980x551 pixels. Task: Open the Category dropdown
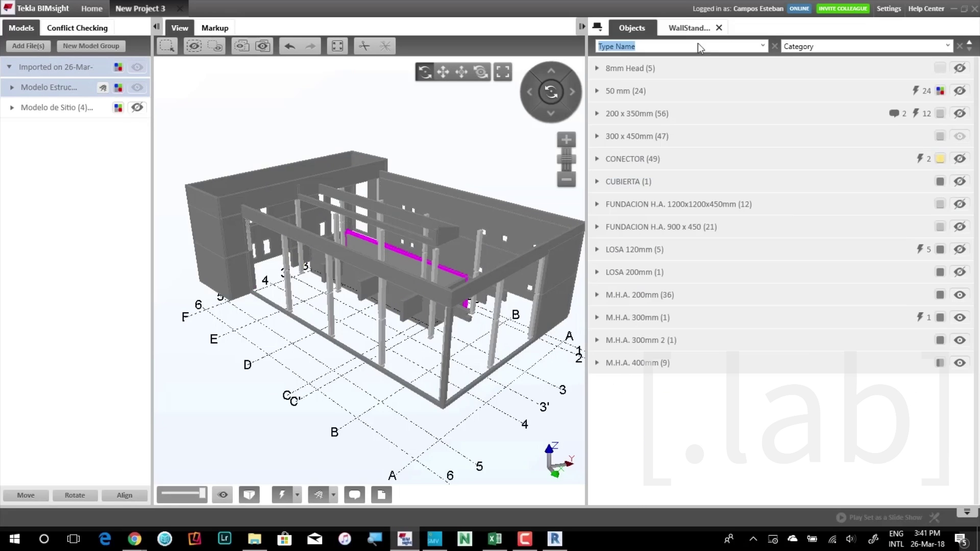947,46
